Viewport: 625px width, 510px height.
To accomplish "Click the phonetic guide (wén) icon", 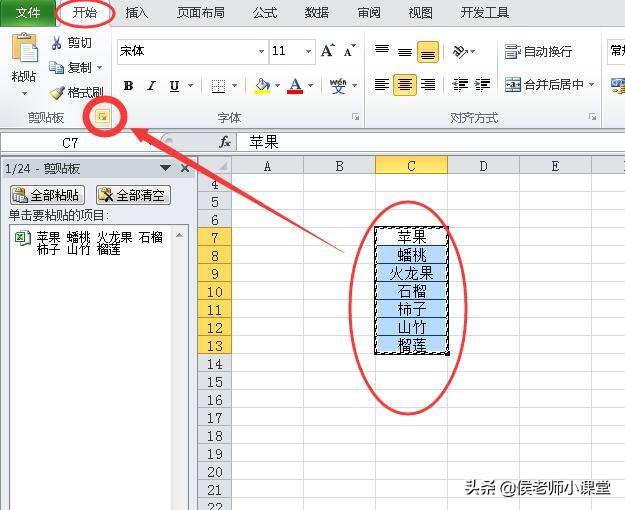I will 338,85.
